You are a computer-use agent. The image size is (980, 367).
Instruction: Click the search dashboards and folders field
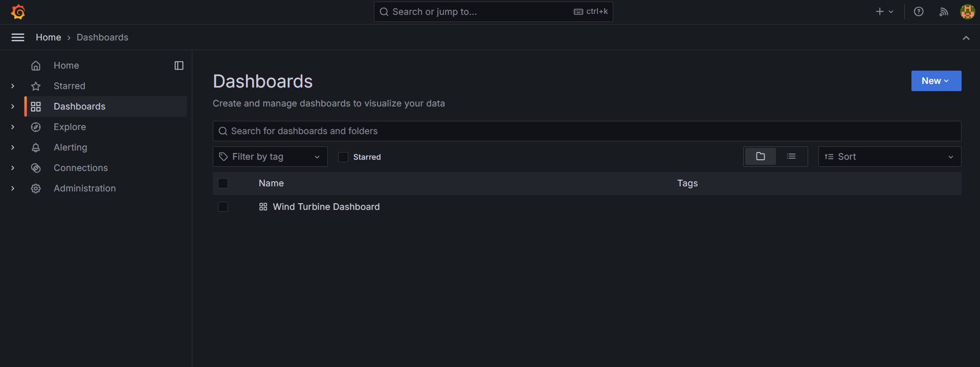[587, 131]
